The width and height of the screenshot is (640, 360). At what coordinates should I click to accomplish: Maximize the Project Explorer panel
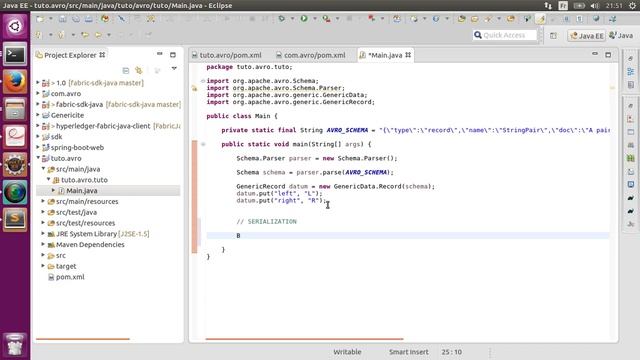click(x=173, y=55)
